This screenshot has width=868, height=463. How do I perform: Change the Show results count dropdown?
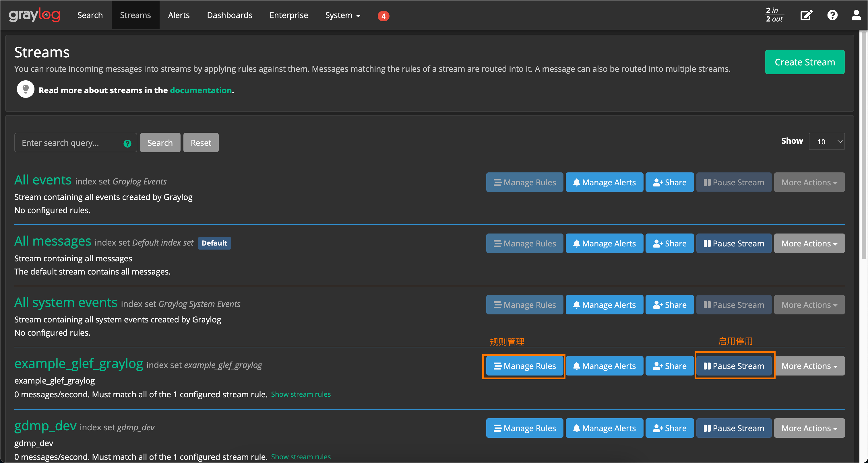coord(826,141)
